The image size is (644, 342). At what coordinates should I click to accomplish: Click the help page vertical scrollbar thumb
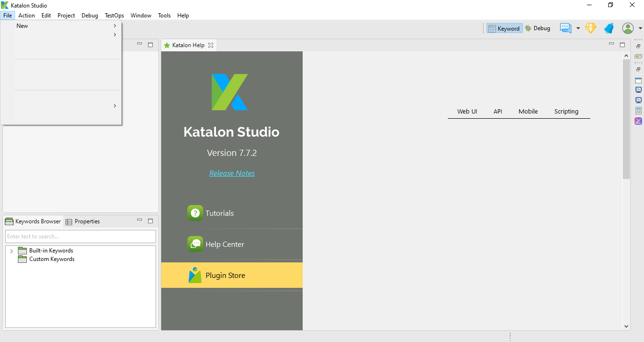point(626,119)
